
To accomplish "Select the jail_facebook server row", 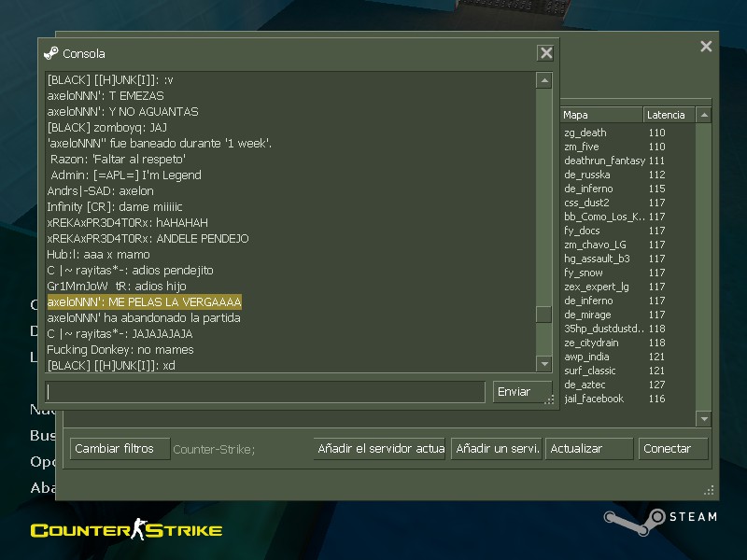I will (627, 399).
